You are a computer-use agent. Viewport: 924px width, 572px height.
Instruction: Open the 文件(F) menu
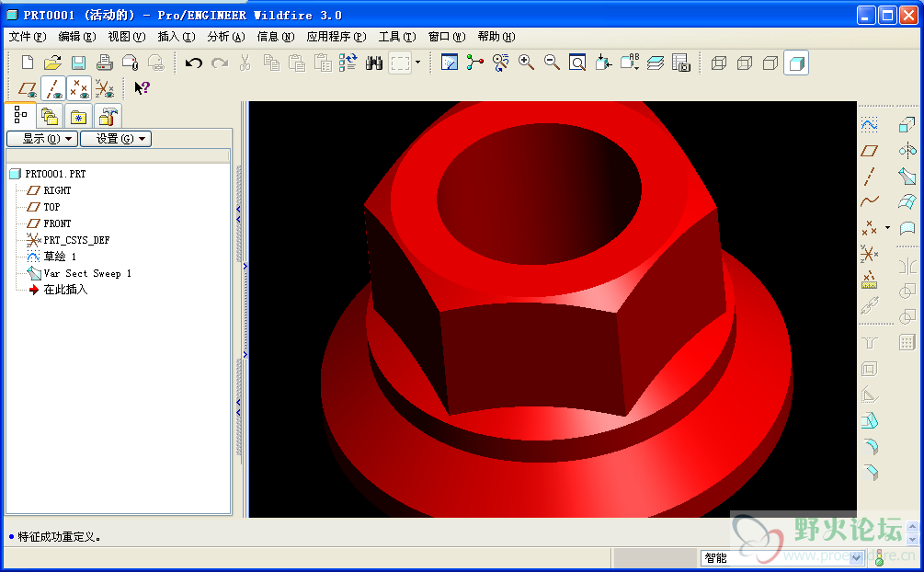(27, 37)
